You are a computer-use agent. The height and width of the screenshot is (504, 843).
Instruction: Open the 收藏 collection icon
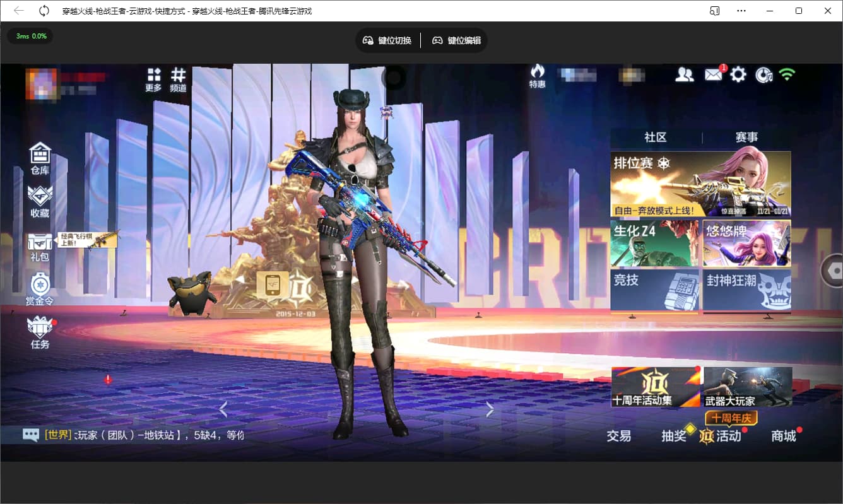click(40, 201)
